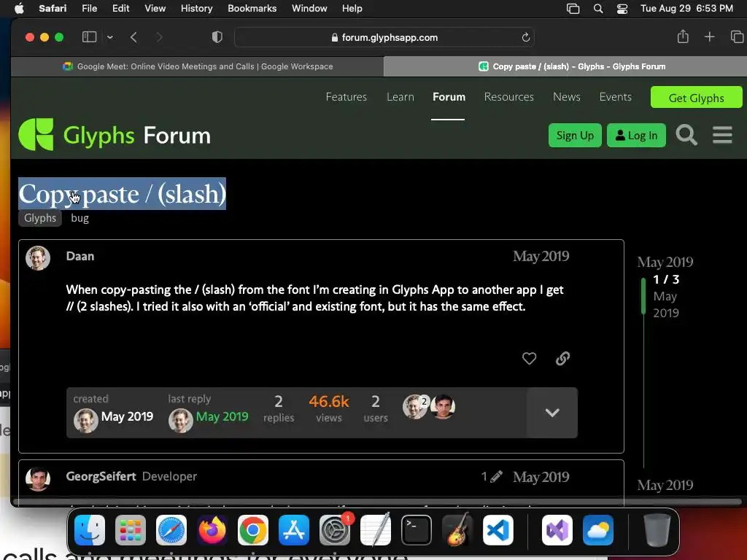Toggle the Safari sidebar

pos(89,37)
